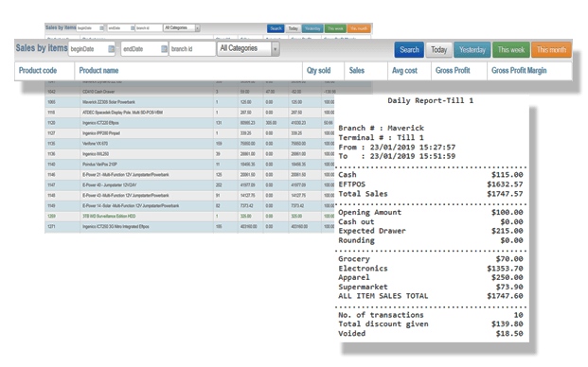The image size is (588, 367).
Task: Click small Today button in background header
Action: pos(294,28)
